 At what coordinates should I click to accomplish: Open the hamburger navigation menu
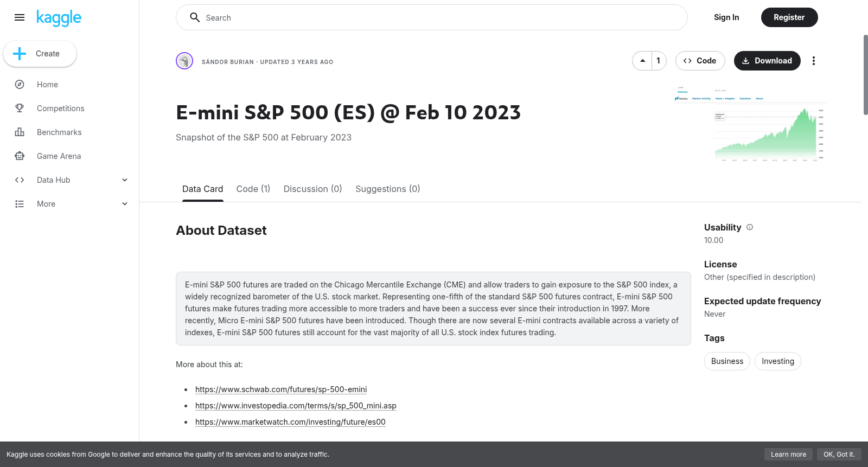click(20, 17)
